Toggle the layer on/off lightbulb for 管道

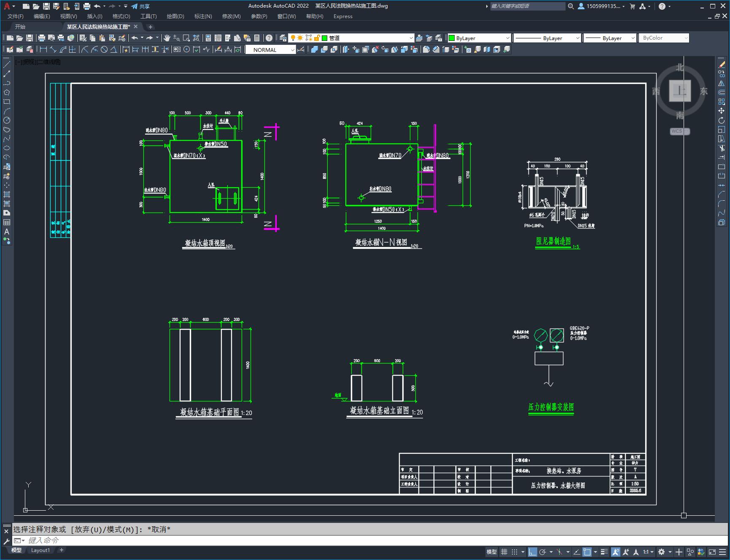(293, 38)
